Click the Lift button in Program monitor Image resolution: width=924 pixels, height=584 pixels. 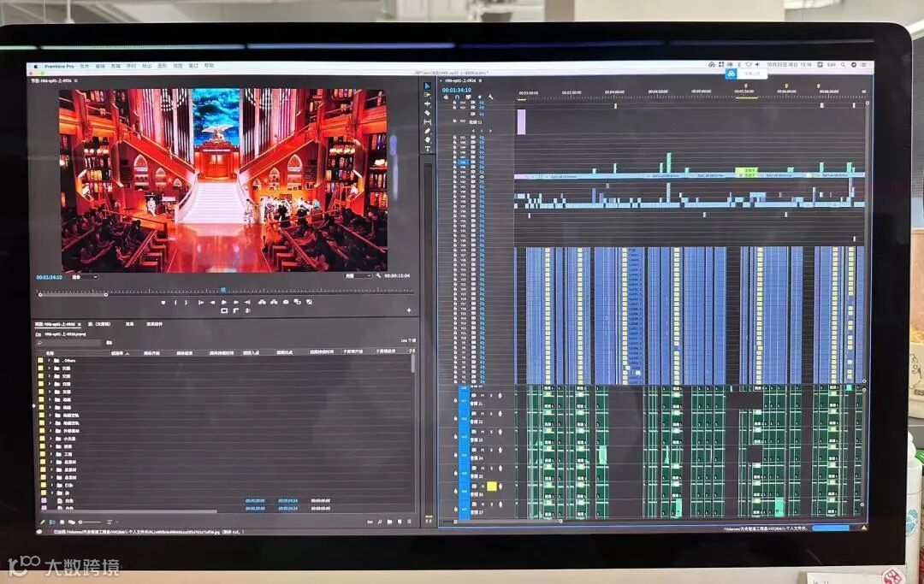click(x=263, y=302)
